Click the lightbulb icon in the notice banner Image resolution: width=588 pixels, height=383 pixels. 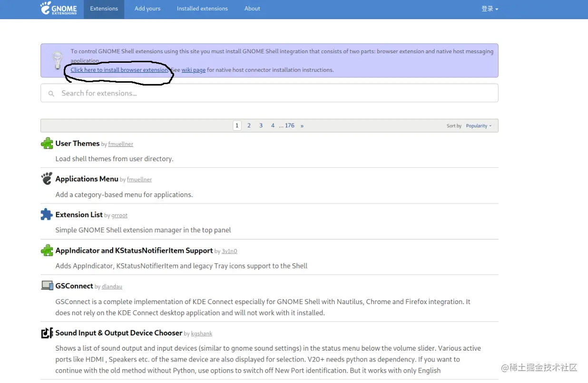point(58,60)
